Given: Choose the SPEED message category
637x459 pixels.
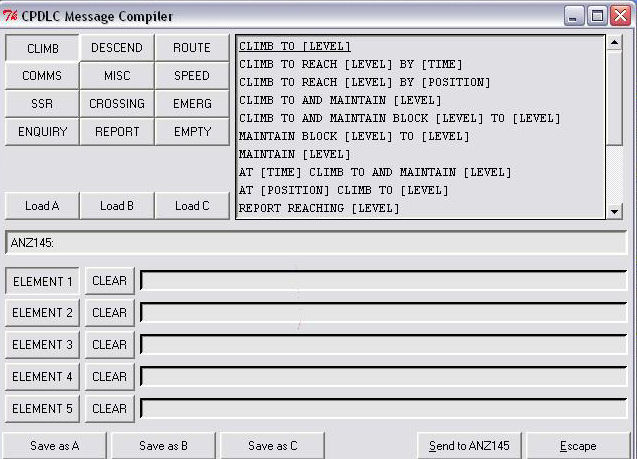Looking at the screenshot, I should pos(192,76).
